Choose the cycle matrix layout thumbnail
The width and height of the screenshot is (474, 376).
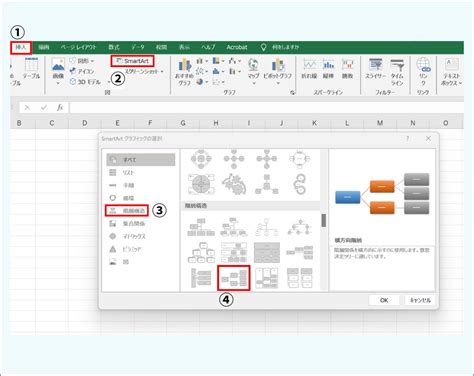point(201,184)
